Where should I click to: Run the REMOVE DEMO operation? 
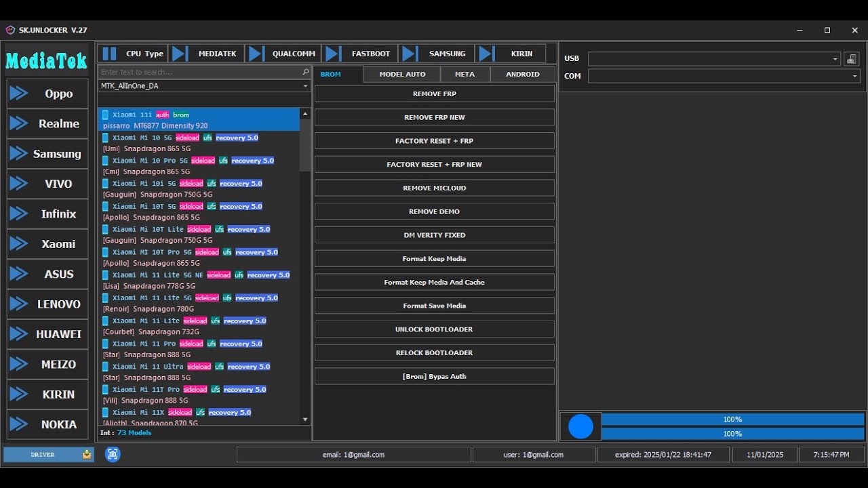tap(435, 211)
